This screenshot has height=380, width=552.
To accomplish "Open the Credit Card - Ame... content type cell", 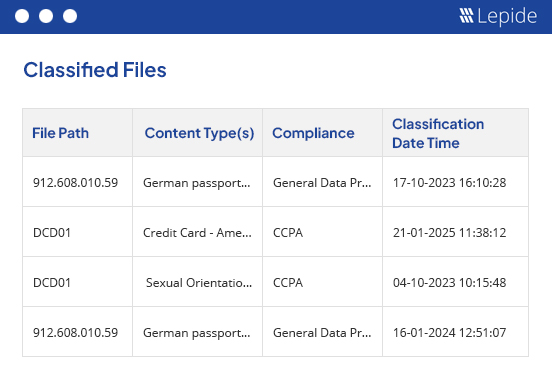I will tap(197, 232).
